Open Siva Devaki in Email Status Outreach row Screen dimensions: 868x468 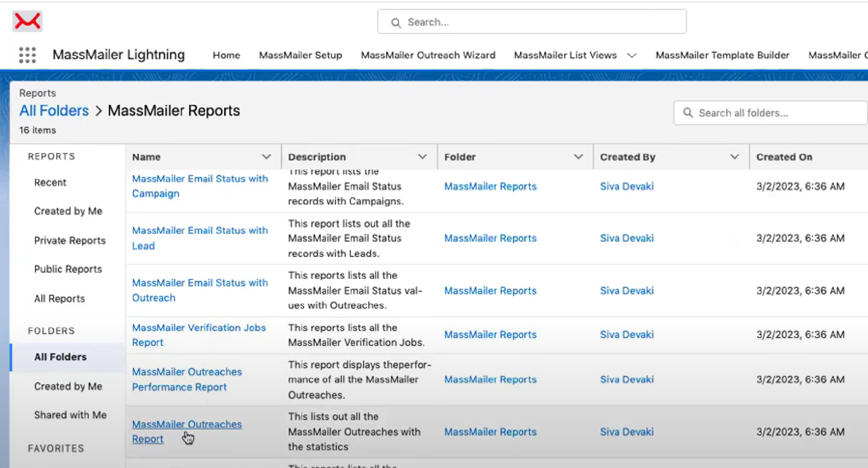coord(627,291)
